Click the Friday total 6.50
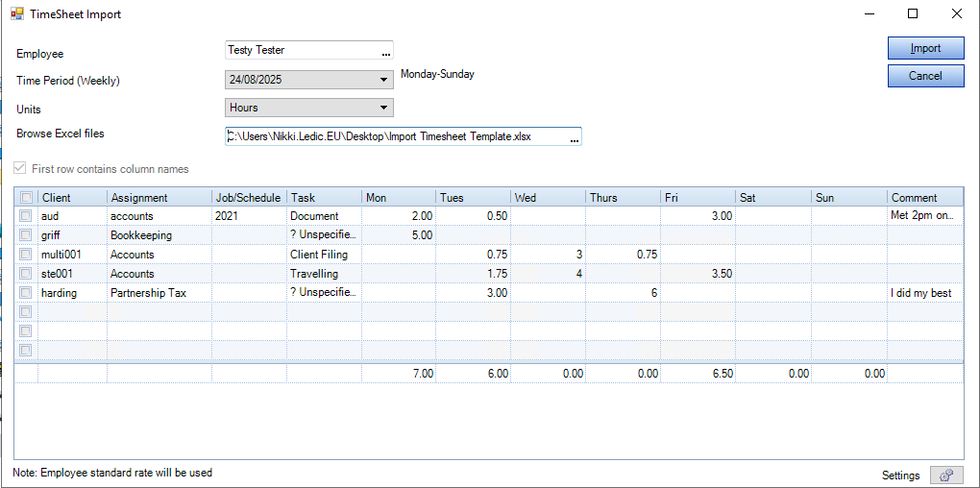The image size is (980, 488). (698, 374)
